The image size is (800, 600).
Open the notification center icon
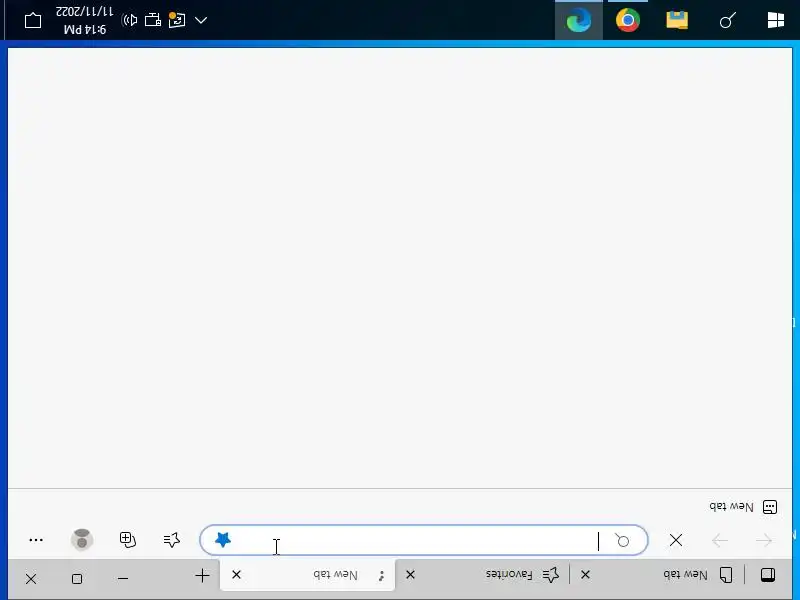[33, 20]
